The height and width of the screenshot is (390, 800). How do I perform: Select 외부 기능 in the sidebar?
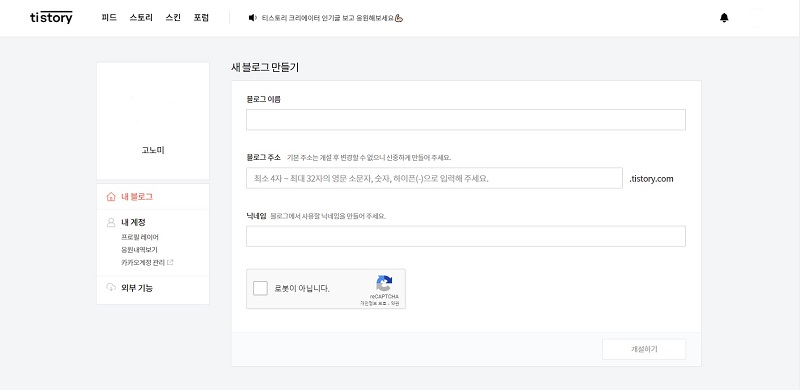[137, 288]
